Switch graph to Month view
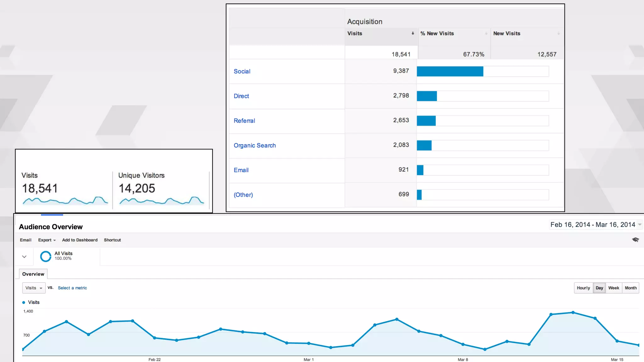 click(x=630, y=288)
